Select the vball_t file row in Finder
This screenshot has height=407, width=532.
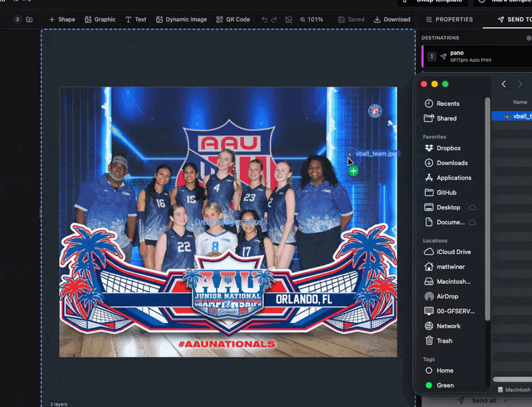click(x=511, y=116)
